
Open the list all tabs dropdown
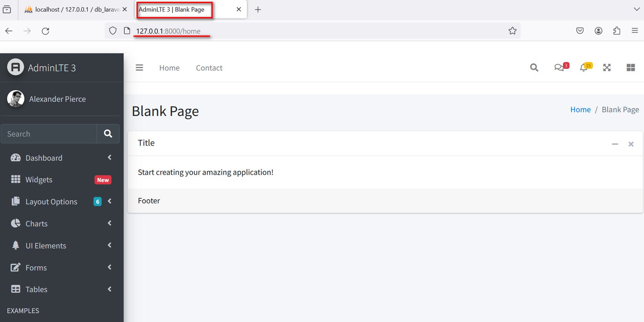click(x=636, y=9)
